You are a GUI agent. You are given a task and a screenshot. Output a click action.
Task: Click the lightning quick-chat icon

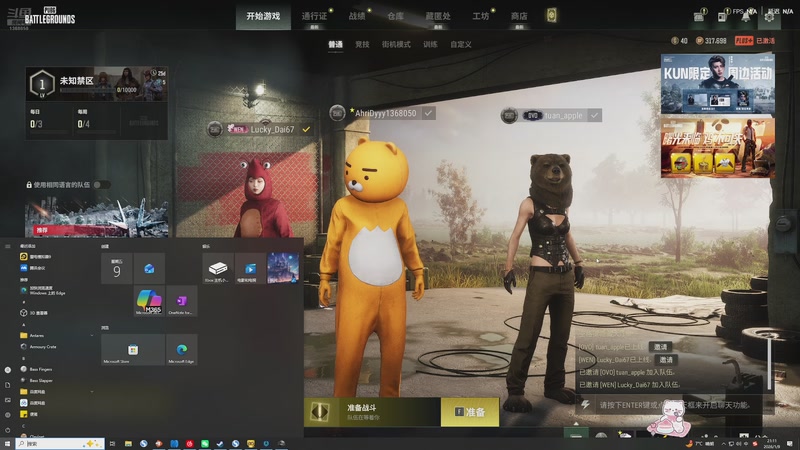pos(585,405)
